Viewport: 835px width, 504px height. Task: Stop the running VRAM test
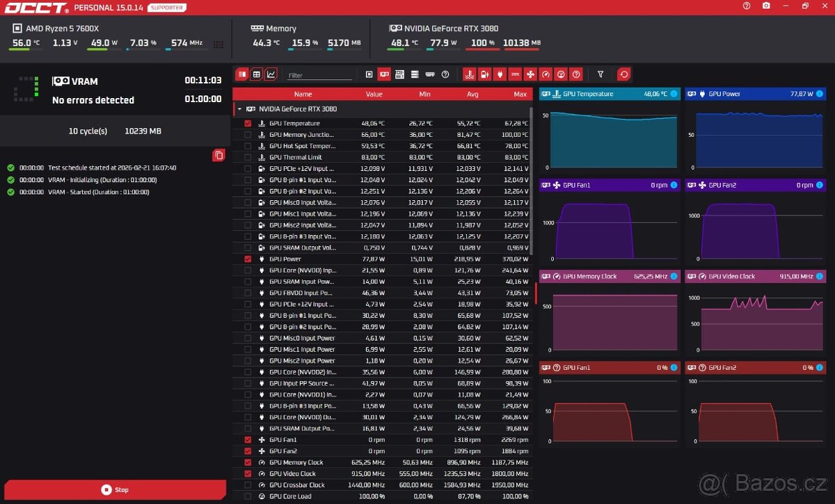115,489
